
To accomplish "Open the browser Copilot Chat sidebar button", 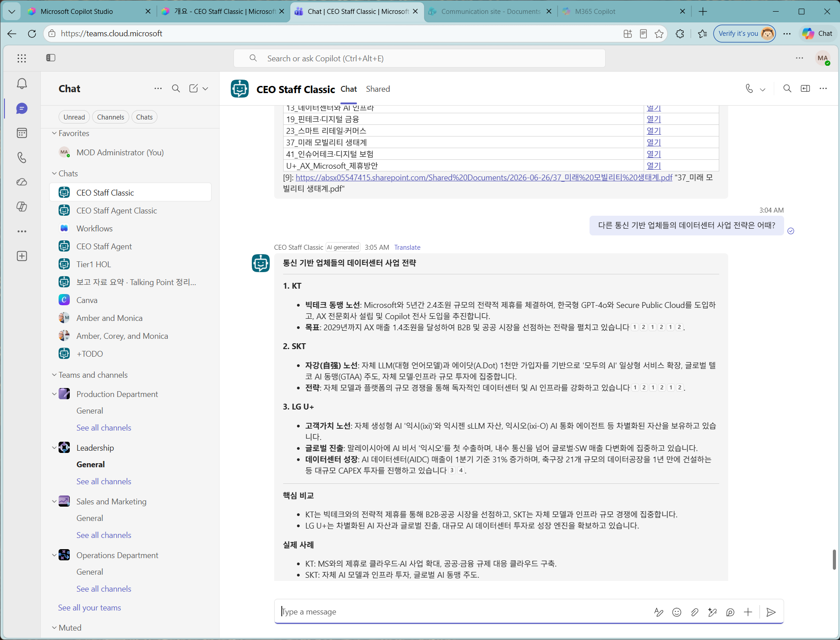I will [817, 34].
